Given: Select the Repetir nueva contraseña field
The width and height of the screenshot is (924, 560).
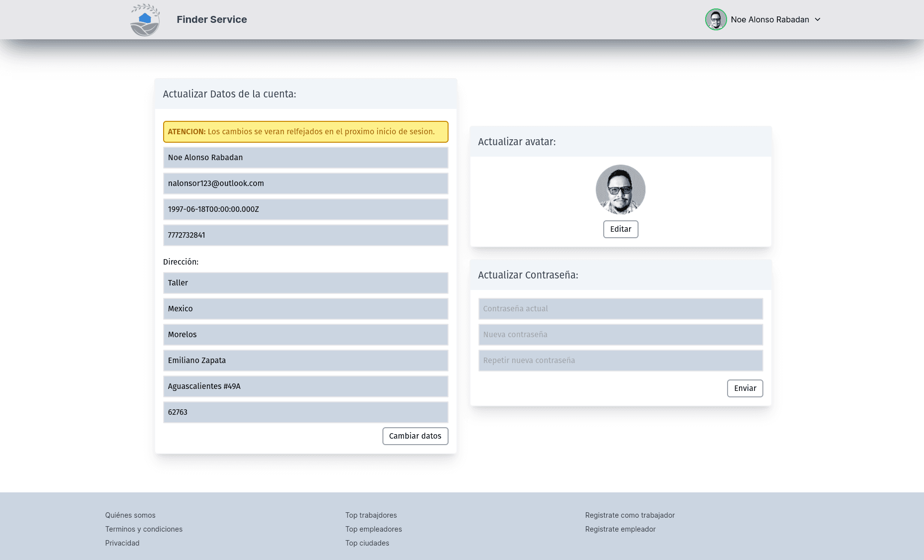Looking at the screenshot, I should click(620, 361).
